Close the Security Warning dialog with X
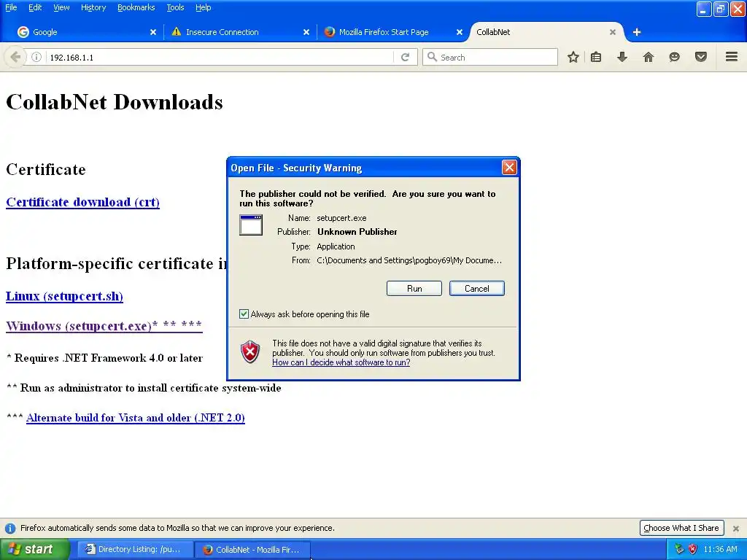747x560 pixels. pos(509,167)
